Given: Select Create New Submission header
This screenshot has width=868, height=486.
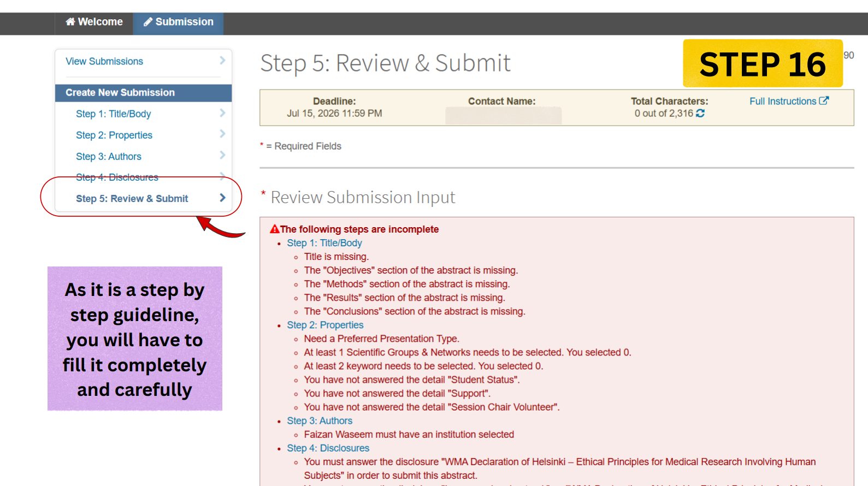Looking at the screenshot, I should [x=143, y=93].
